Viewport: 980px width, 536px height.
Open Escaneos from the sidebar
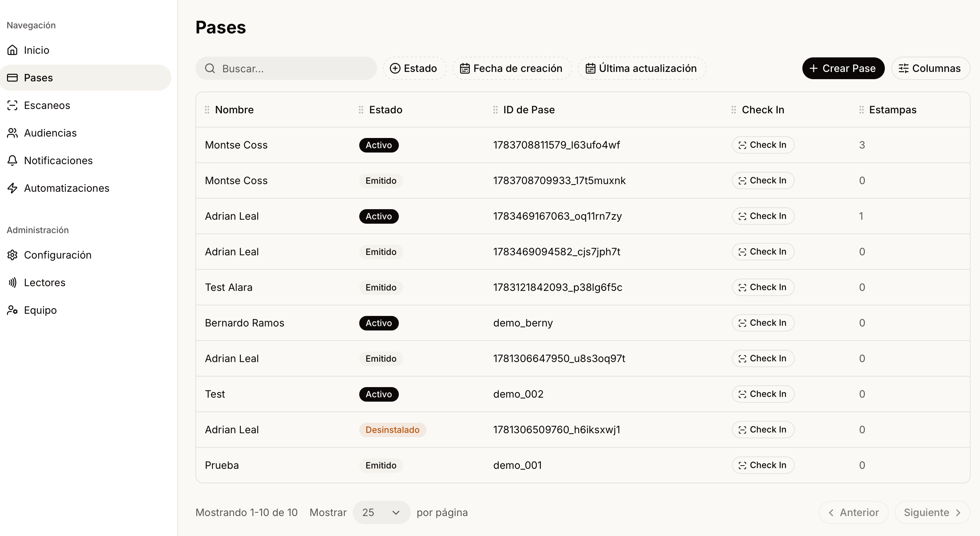click(86, 105)
